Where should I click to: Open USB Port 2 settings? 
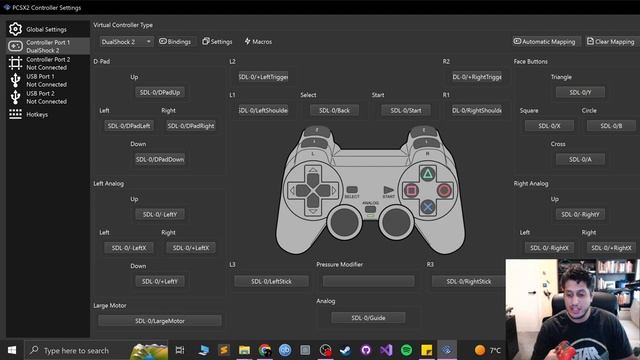(48, 97)
